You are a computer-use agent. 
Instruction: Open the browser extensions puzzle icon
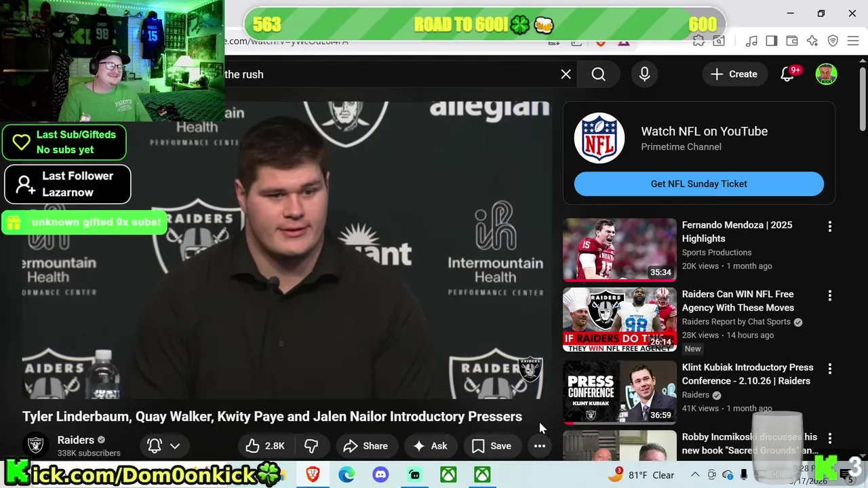698,41
